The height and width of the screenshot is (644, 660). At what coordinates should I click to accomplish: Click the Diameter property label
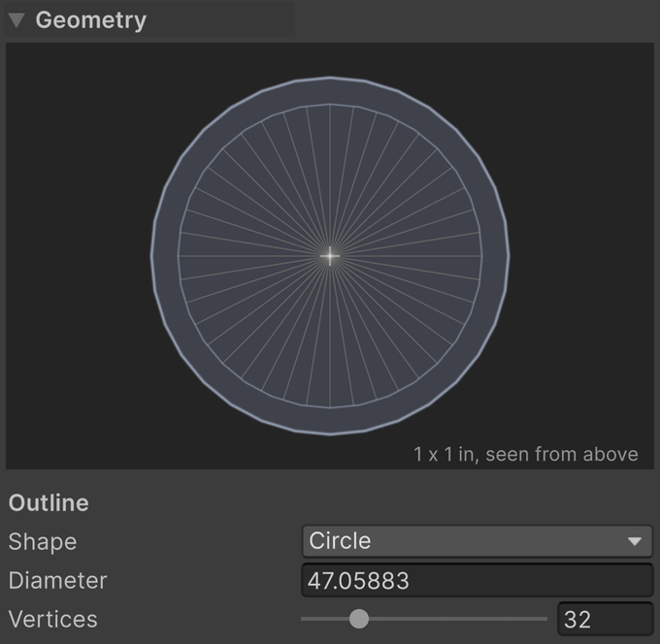(58, 581)
